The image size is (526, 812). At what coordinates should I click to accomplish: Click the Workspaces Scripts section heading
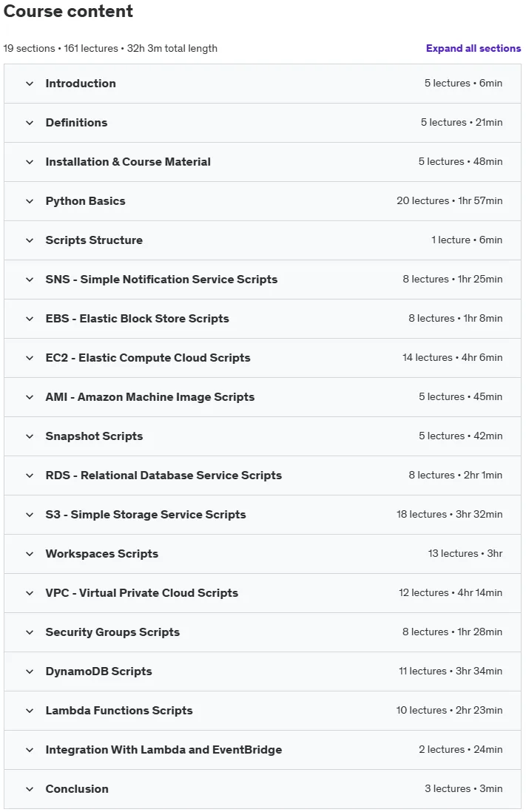pyautogui.click(x=101, y=554)
